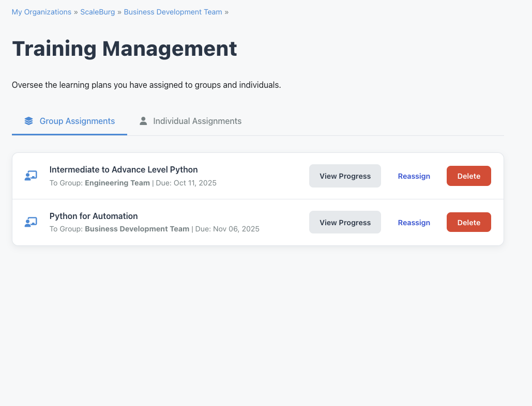The image size is (532, 406).
Task: Open the ScaleBurg breadcrumb link
Action: click(97, 12)
